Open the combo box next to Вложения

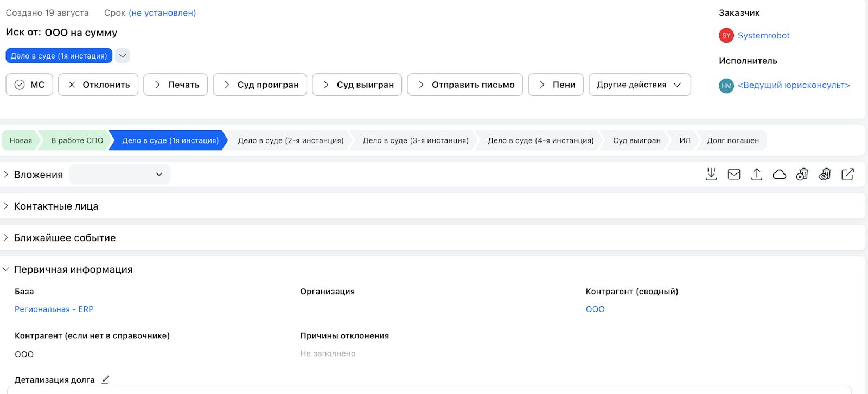120,175
